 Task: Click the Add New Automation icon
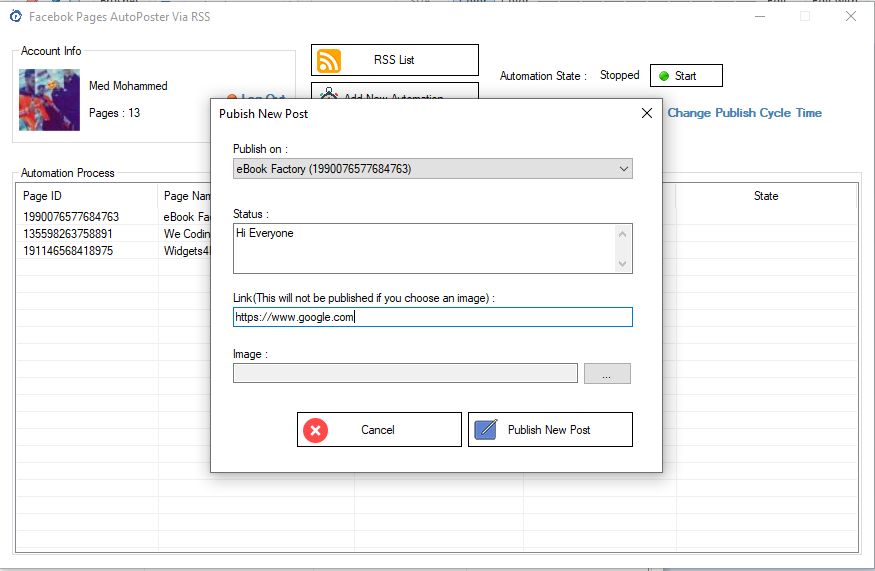328,93
